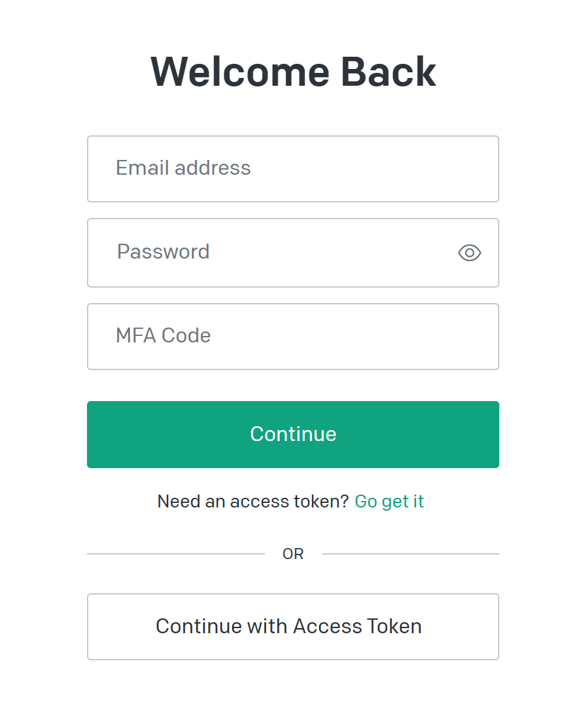
Task: Submit the login form with Continue
Action: (293, 435)
